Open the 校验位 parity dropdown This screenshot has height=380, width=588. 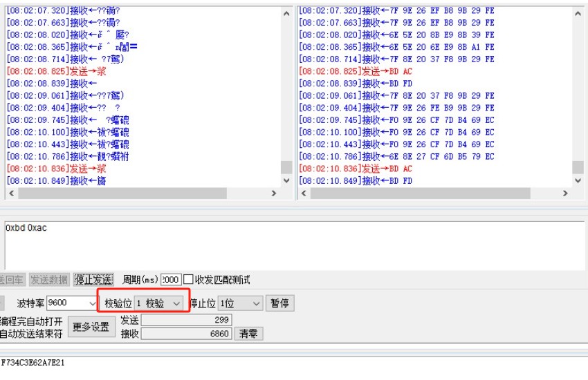158,303
